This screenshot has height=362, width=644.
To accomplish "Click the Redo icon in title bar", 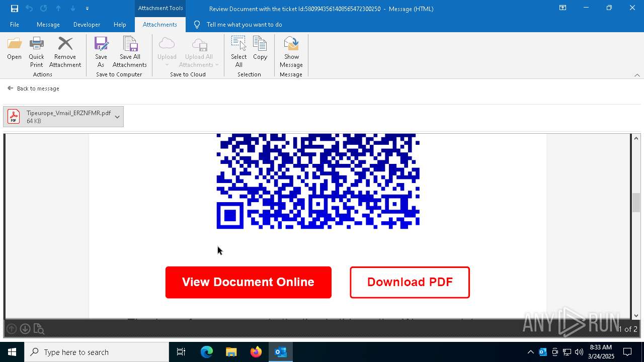I will [x=44, y=9].
